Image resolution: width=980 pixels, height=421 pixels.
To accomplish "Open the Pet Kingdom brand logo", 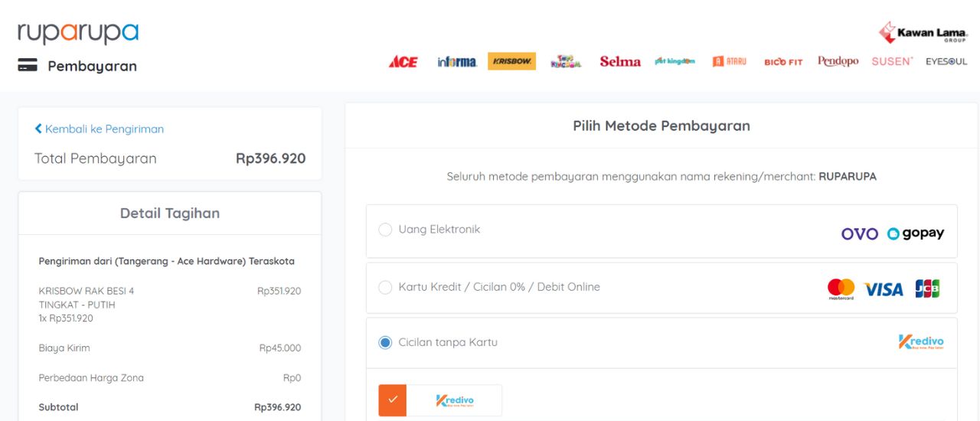I will coord(675,62).
